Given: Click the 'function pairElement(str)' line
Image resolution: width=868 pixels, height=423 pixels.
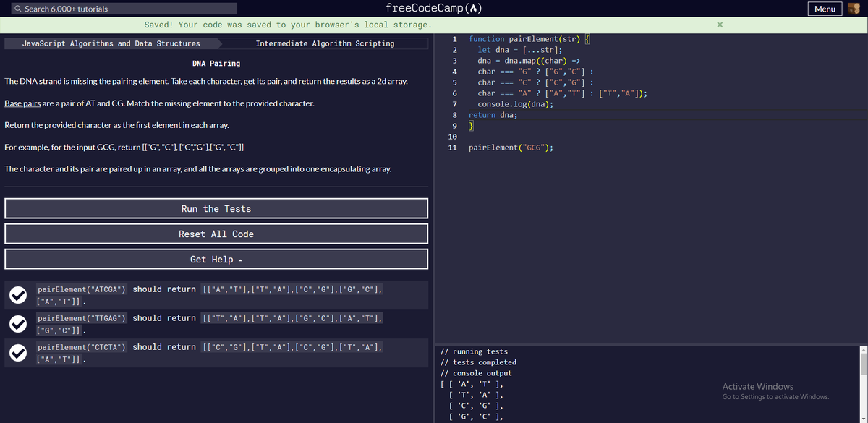Looking at the screenshot, I should pos(530,38).
